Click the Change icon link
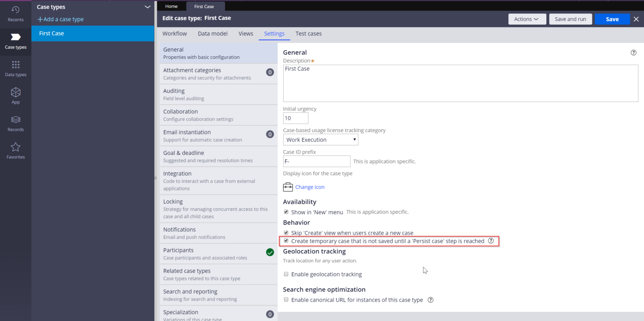 (309, 187)
